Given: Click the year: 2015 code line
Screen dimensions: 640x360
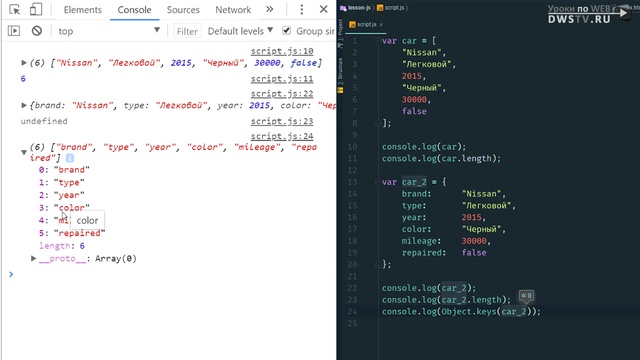Looking at the screenshot, I should click(x=444, y=217).
